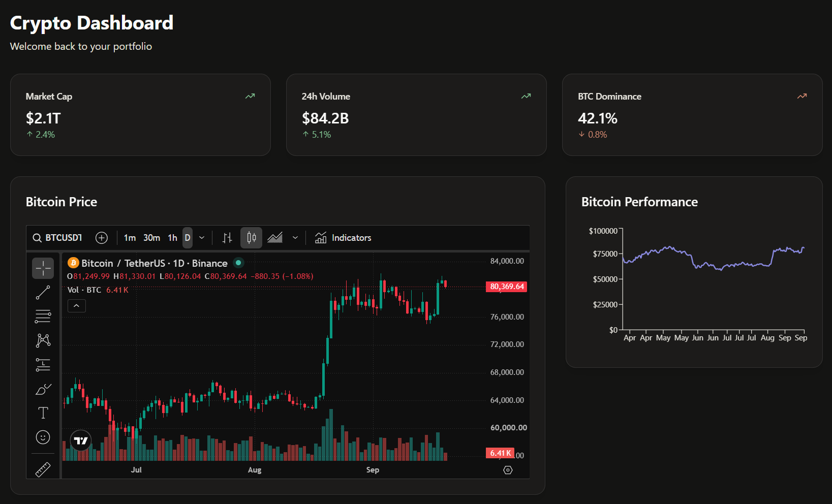Collapse the chart legend with caret button
Viewport: 832px width, 504px height.
tap(77, 306)
